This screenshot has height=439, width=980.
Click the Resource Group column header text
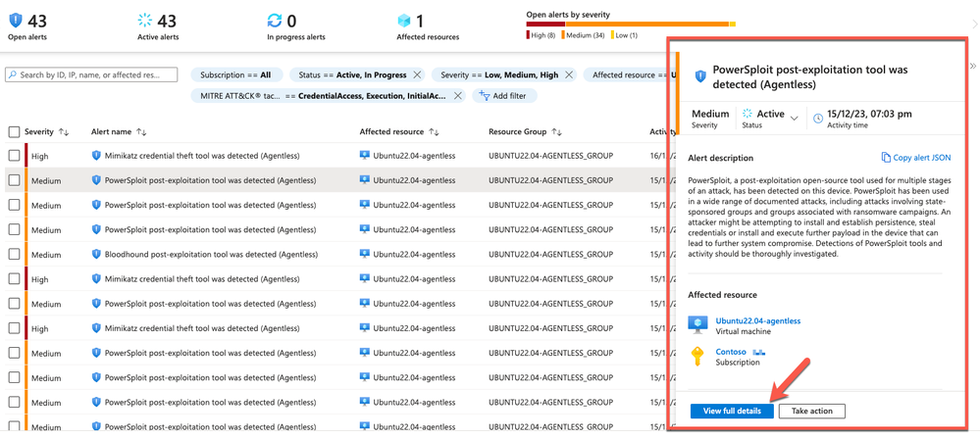(518, 131)
